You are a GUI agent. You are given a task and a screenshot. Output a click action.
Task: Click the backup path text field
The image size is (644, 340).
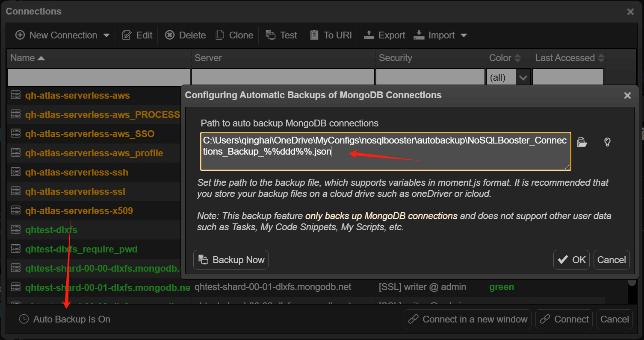pos(386,151)
